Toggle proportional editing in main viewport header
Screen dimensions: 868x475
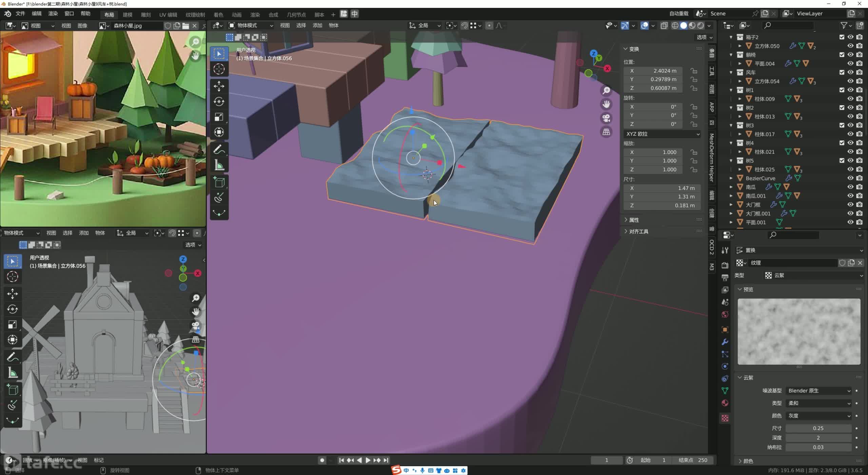pyautogui.click(x=489, y=25)
